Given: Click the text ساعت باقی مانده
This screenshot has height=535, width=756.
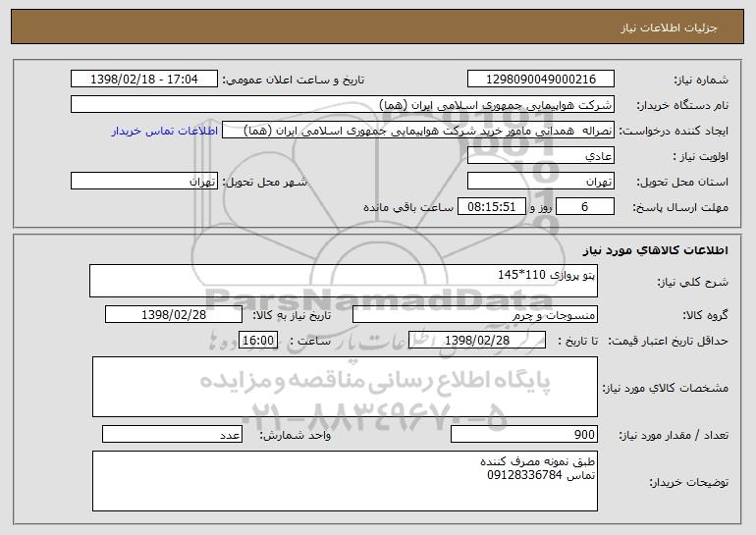Looking at the screenshot, I should click(x=408, y=207).
